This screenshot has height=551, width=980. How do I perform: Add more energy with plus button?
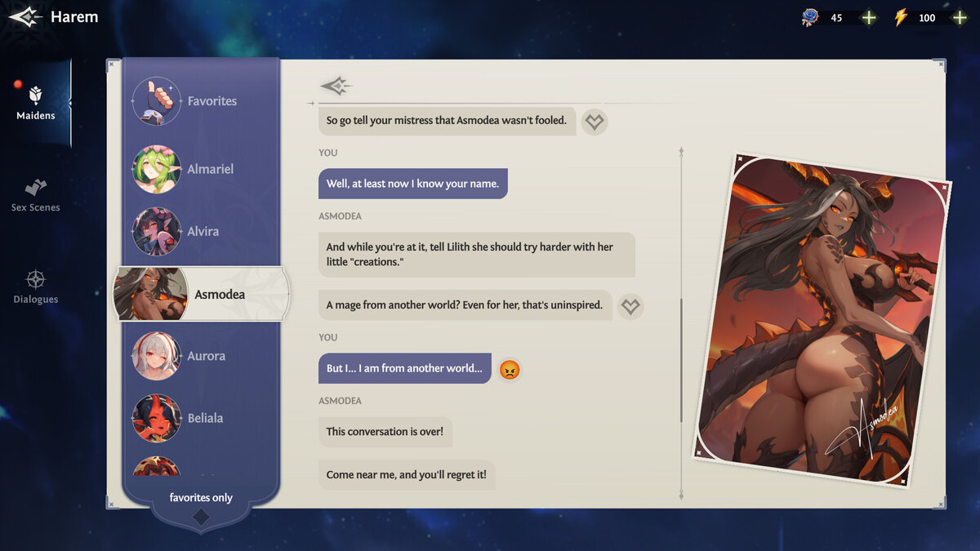(x=960, y=17)
